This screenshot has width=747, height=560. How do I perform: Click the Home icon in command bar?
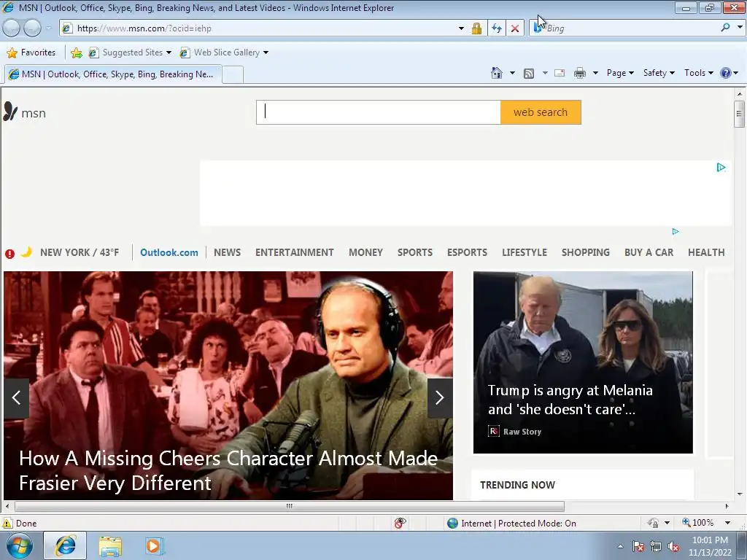coord(496,73)
